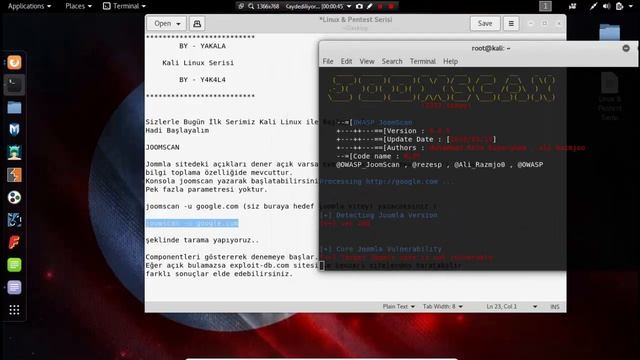640x360 pixels.
Task: Open the three-colored-dots circular dock icon
Action: (14, 197)
